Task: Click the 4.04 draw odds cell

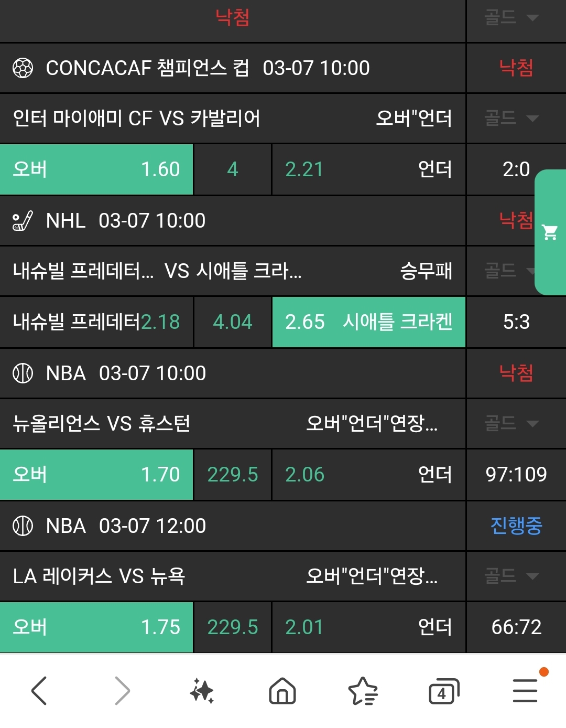Action: [x=233, y=322]
